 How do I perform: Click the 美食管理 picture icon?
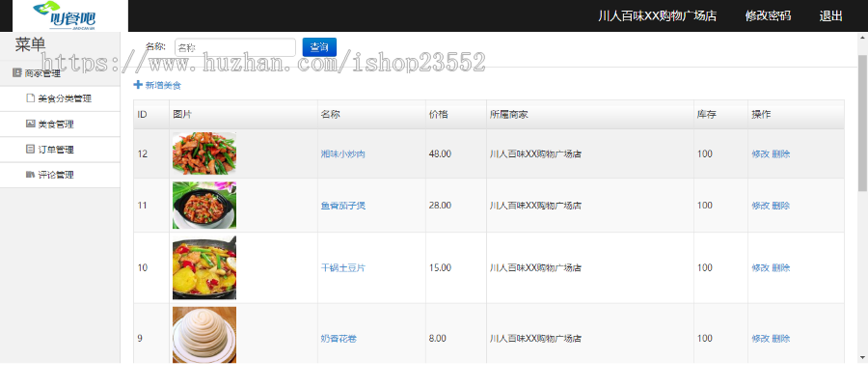tap(31, 124)
